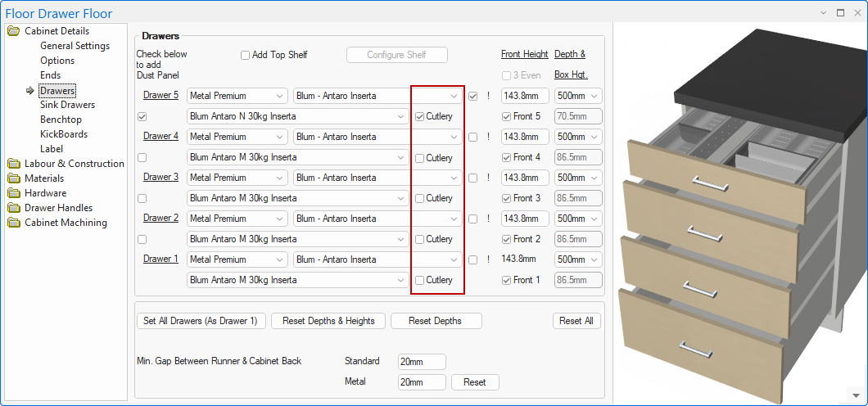Select the Drawers tree item
The height and width of the screenshot is (406, 868).
tap(57, 90)
